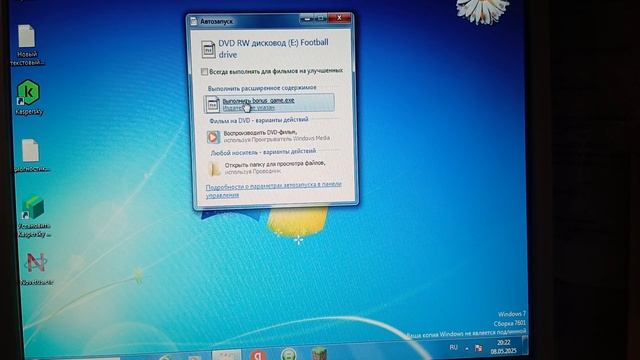Close the Автозапуск dialog

click(x=339, y=18)
